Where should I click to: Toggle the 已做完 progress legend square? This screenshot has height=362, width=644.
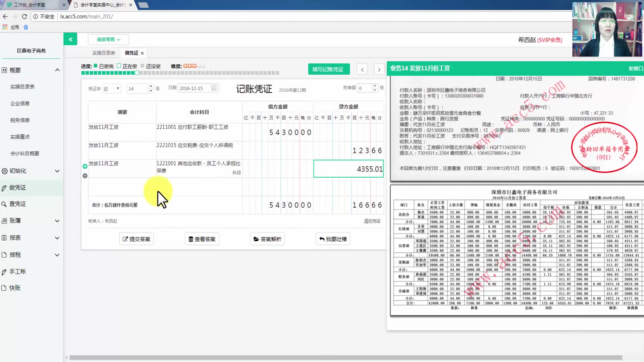(x=95, y=66)
